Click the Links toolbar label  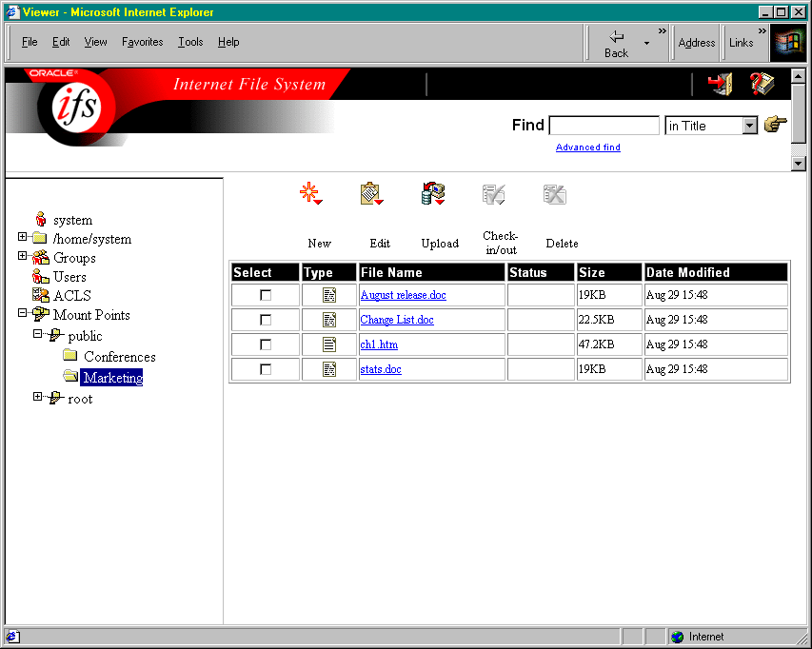741,43
